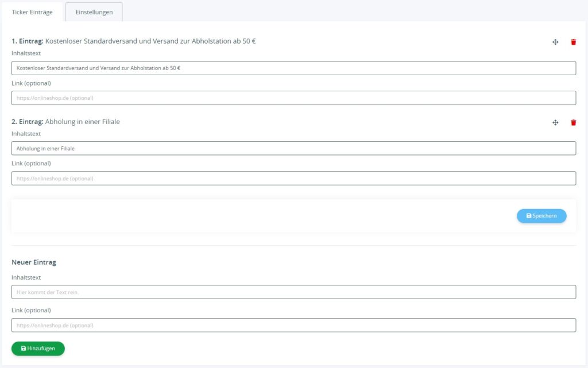Switch to the Einstellungen tab
The height and width of the screenshot is (368, 588).
coord(94,11)
